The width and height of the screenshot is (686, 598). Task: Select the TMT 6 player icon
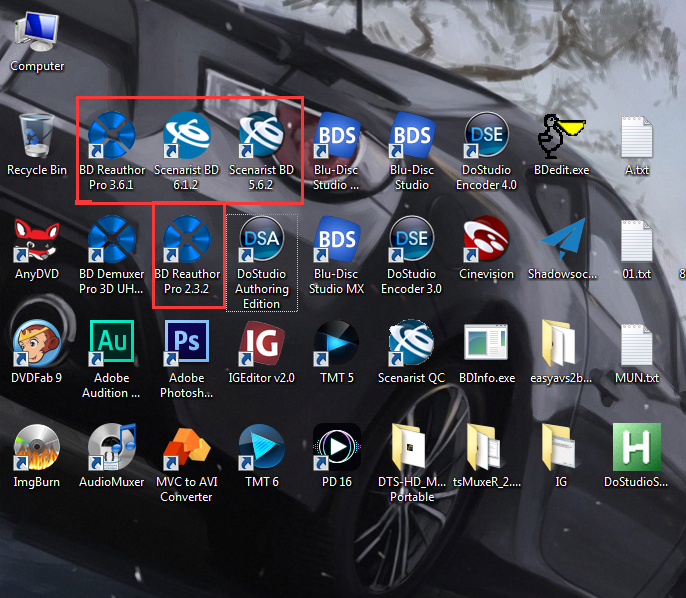point(262,448)
